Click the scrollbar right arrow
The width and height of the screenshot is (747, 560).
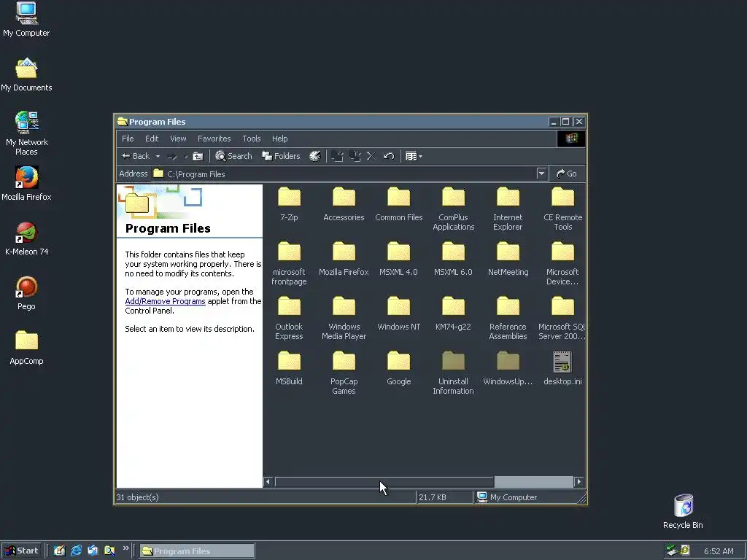point(578,482)
